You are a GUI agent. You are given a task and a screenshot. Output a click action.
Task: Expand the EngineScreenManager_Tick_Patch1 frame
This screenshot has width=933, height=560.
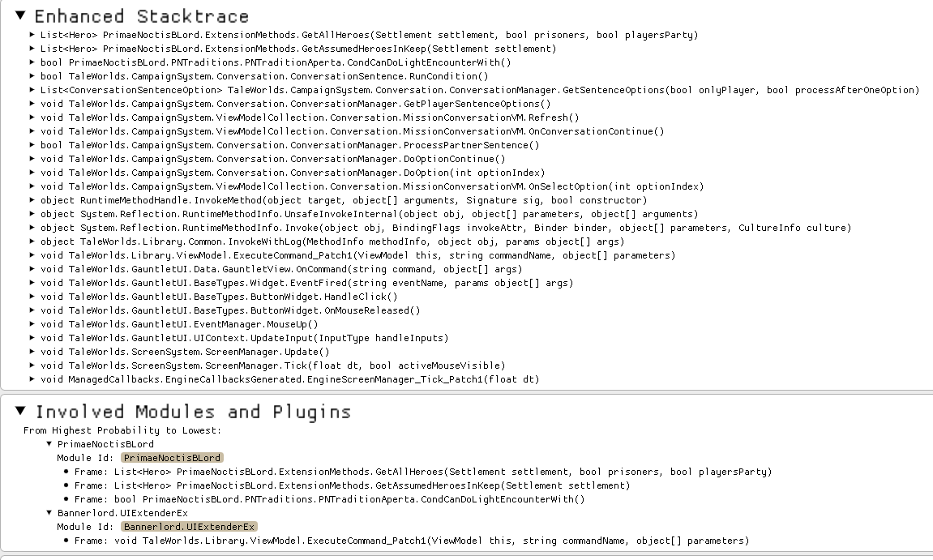pos(32,379)
